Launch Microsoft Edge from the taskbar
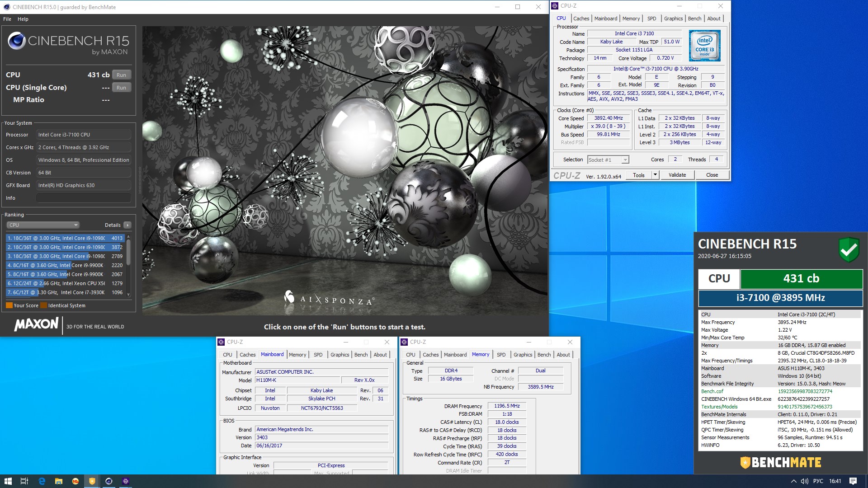 tap(42, 481)
